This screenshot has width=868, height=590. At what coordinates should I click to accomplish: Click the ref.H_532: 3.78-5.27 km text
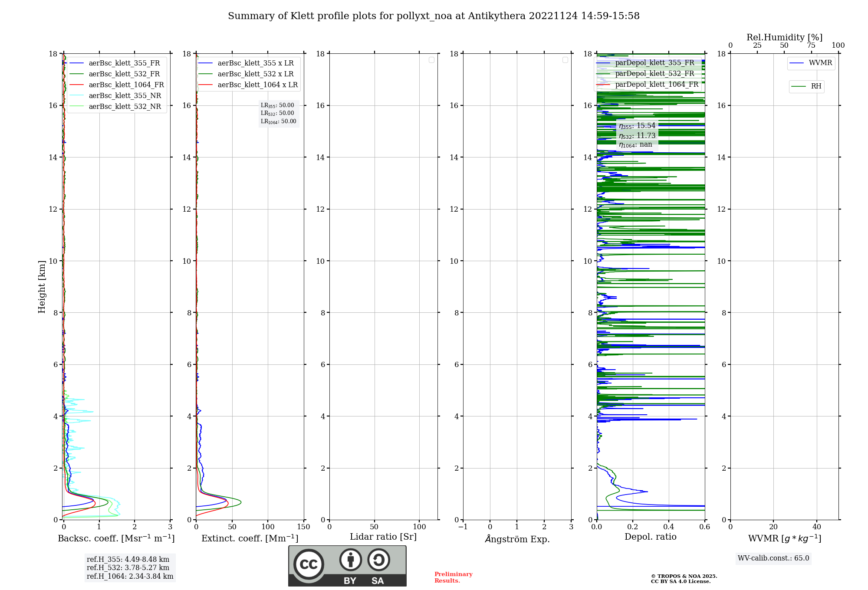pyautogui.click(x=128, y=568)
